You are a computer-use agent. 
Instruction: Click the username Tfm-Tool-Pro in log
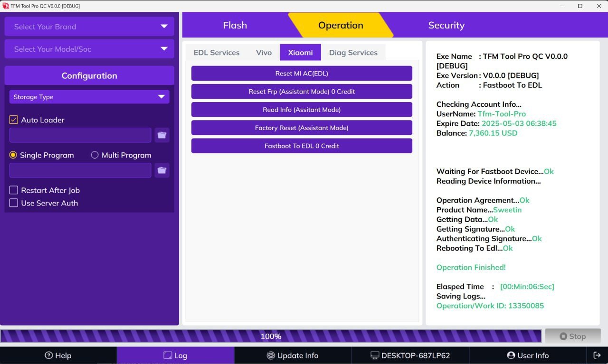(502, 114)
